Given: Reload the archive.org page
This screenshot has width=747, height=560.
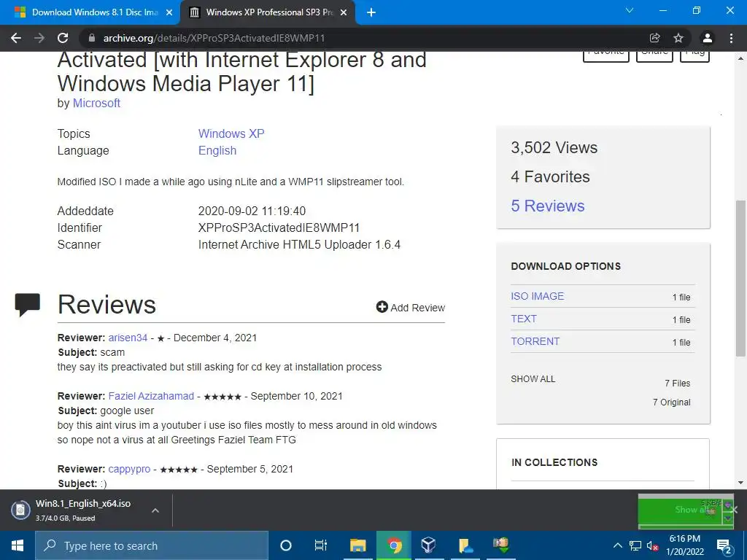Looking at the screenshot, I should pyautogui.click(x=63, y=38).
